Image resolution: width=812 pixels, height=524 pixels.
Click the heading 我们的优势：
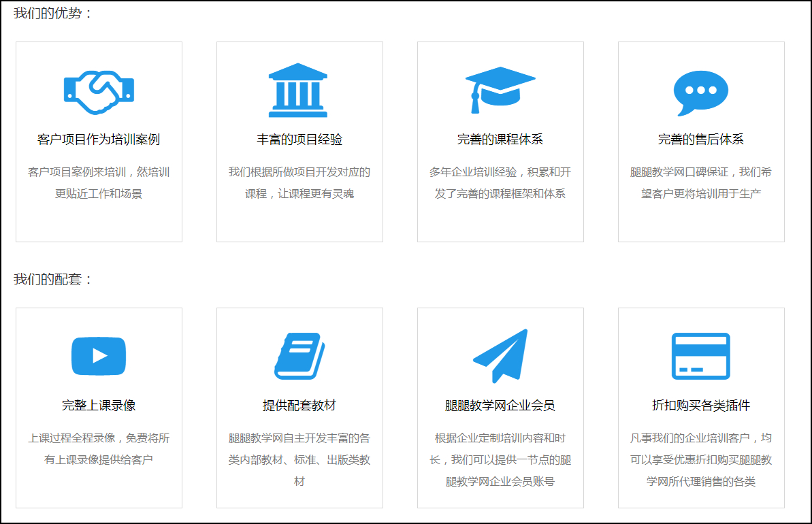tap(52, 14)
